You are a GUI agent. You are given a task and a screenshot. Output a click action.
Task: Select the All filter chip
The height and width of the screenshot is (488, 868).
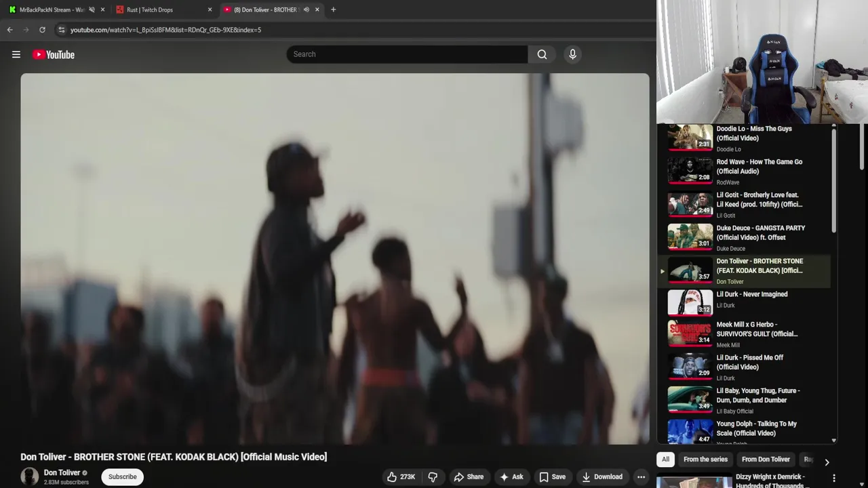pyautogui.click(x=665, y=460)
